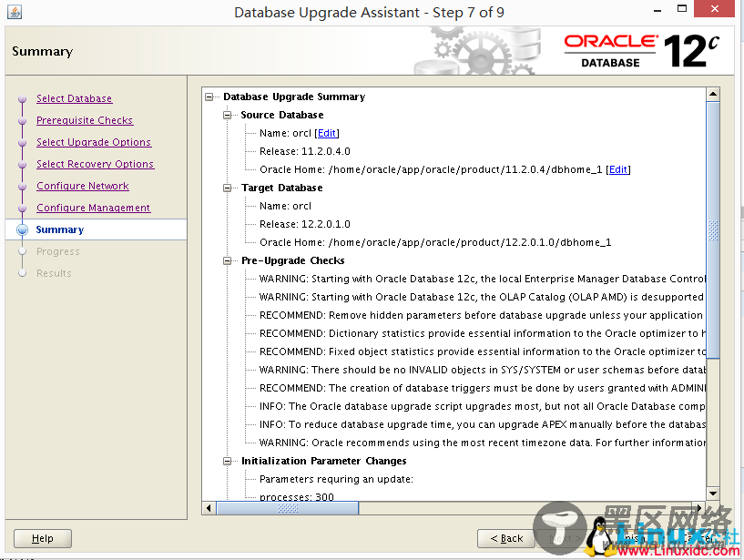
Task: Click the Help button
Action: pos(43,538)
